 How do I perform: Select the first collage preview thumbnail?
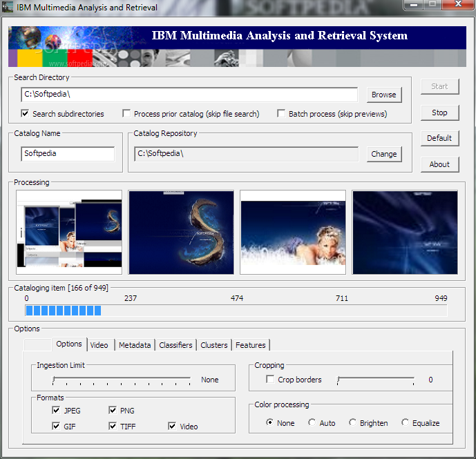point(69,233)
